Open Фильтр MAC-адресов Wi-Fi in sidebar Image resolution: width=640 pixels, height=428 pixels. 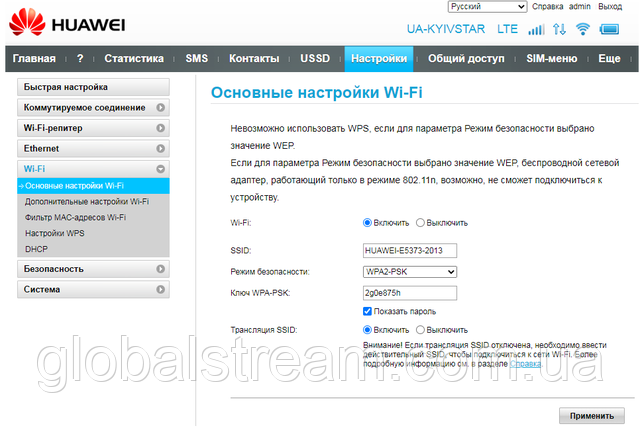tap(76, 217)
